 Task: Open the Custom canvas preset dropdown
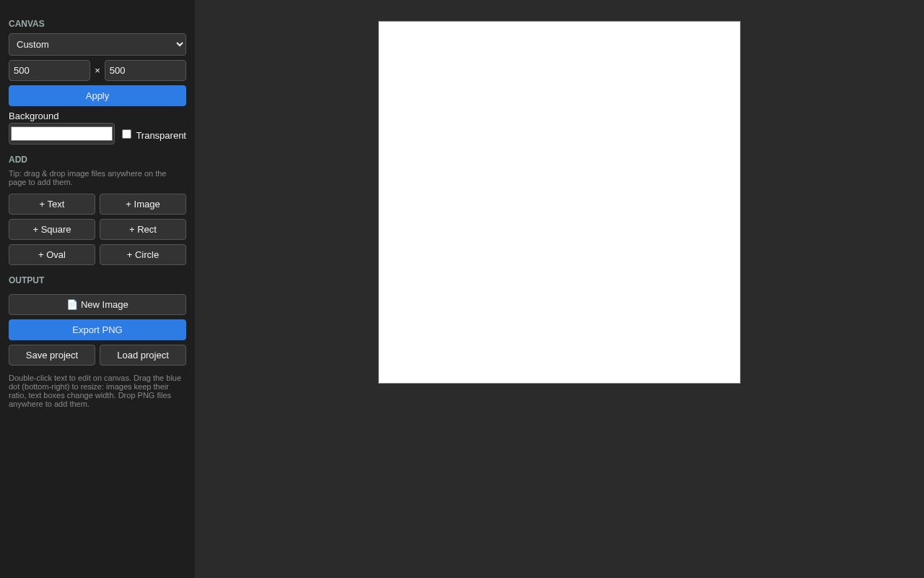point(97,44)
